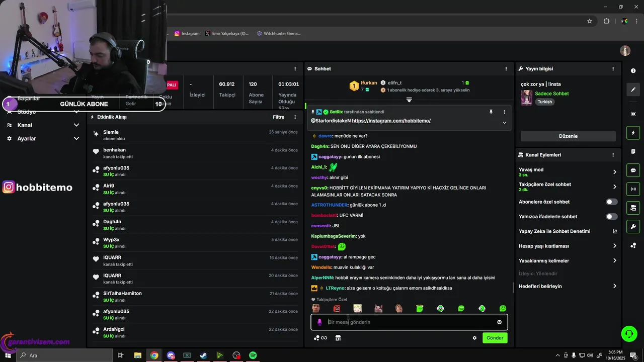Open the user profile avatar menu

point(625,51)
